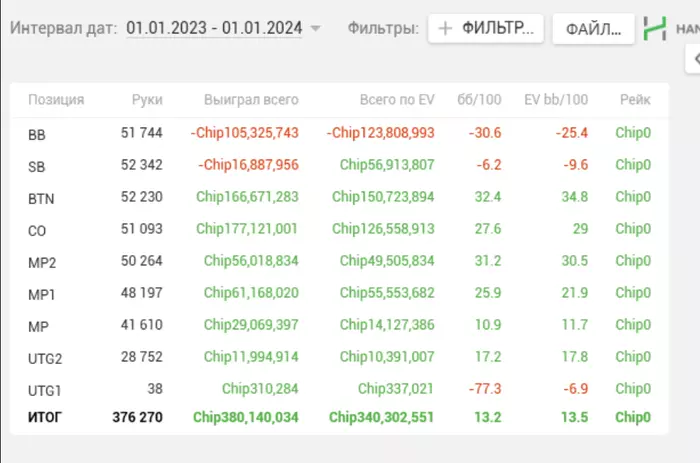
Task: Open the ФИЛЬТР... add filter button
Action: [x=486, y=29]
